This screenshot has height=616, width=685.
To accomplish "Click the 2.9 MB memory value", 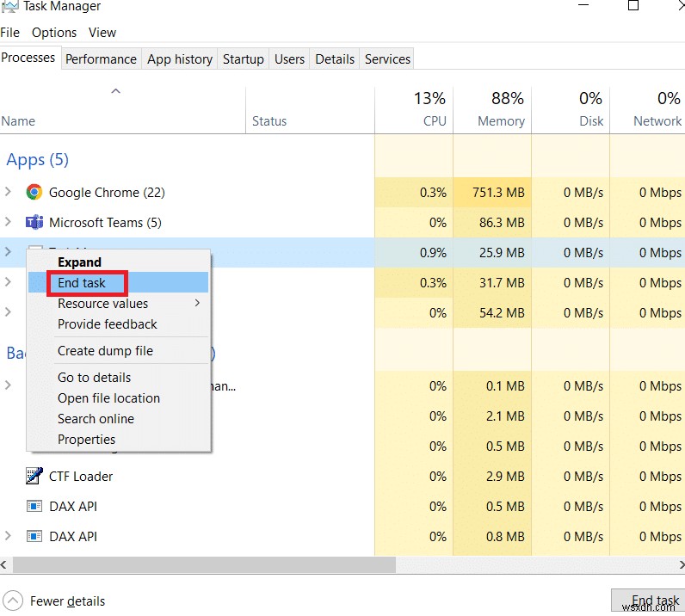I will 505,477.
